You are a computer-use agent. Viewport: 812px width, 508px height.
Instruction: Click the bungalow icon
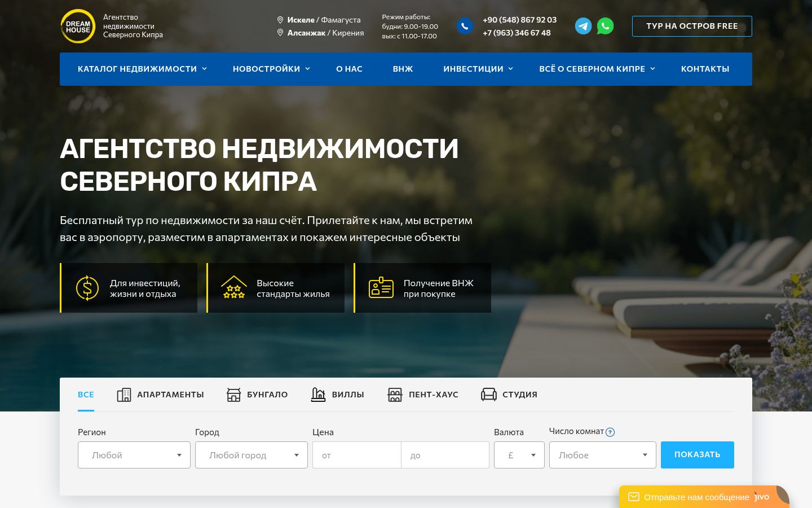pyautogui.click(x=233, y=395)
